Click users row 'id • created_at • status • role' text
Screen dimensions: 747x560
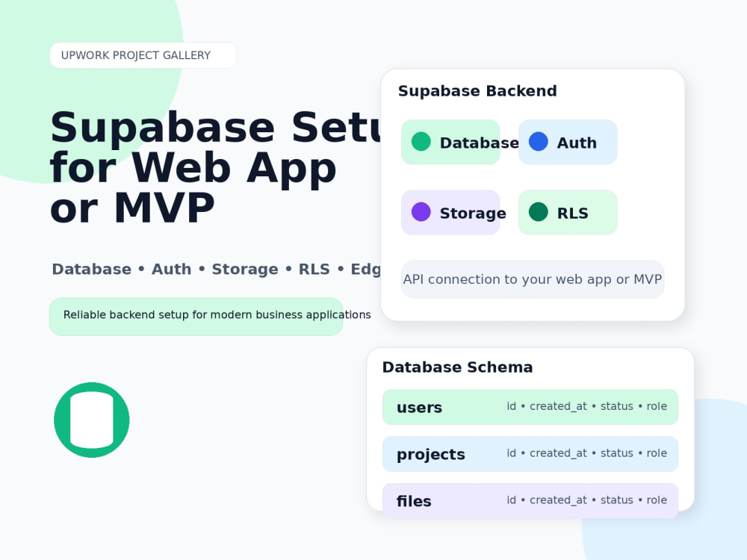click(586, 406)
